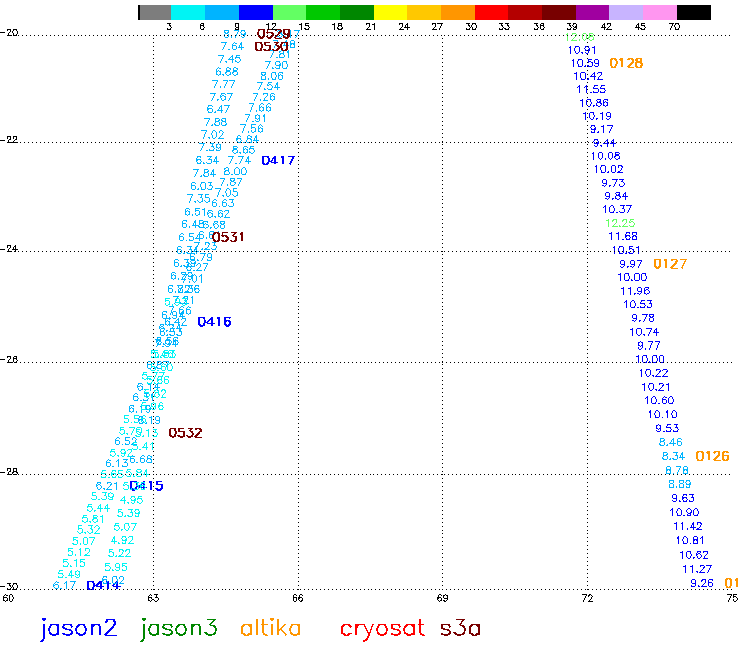This screenshot has width=740, height=650.
Task: Click the black segment ending the color bar
Action: [694, 12]
